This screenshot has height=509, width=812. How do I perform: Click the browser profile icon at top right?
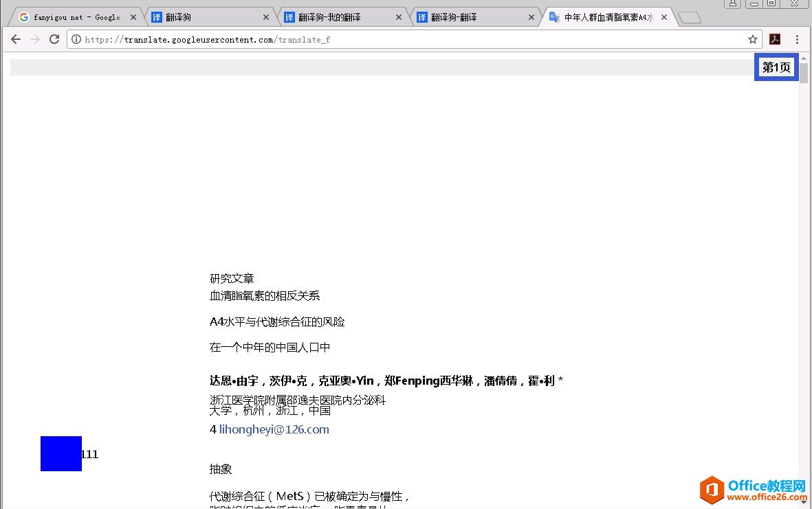click(x=733, y=5)
